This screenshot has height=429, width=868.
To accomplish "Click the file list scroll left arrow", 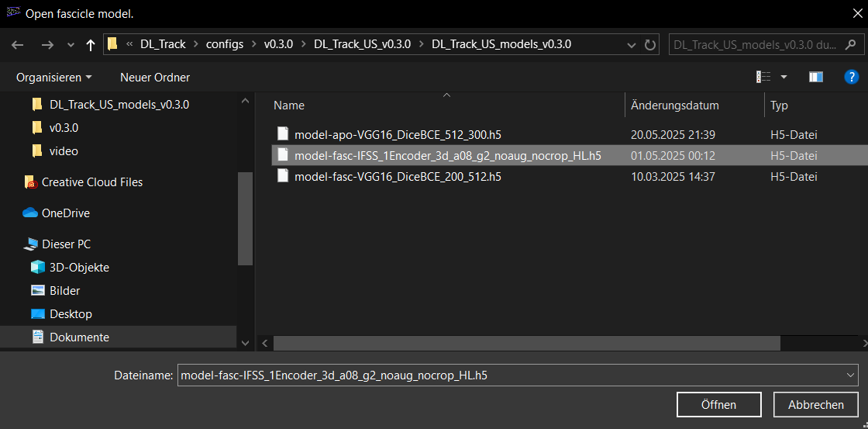I will point(264,343).
